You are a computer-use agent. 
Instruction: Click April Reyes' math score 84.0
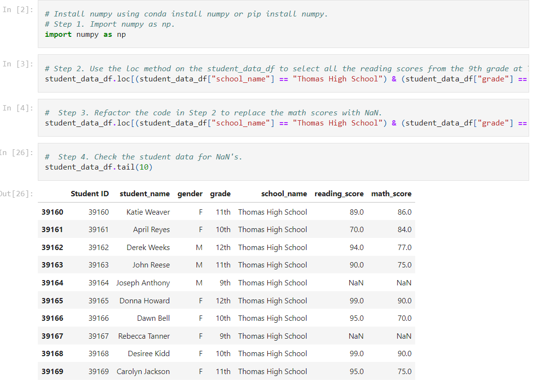point(405,230)
